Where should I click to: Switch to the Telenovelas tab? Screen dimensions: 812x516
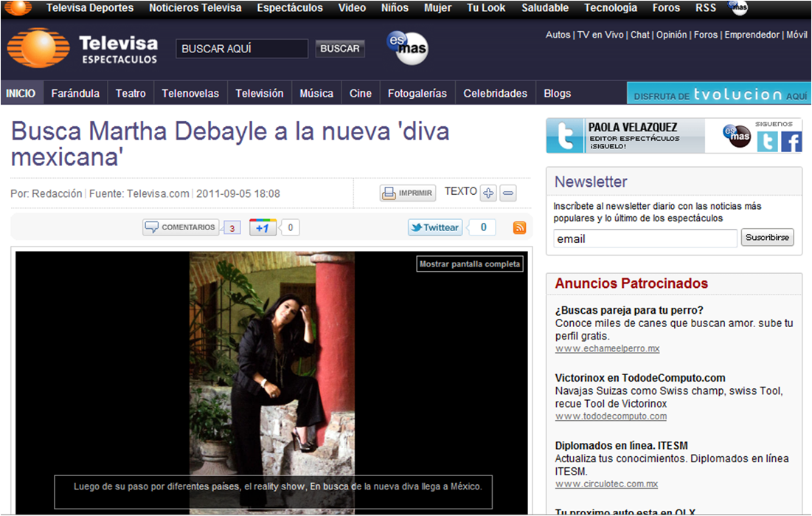(x=190, y=93)
